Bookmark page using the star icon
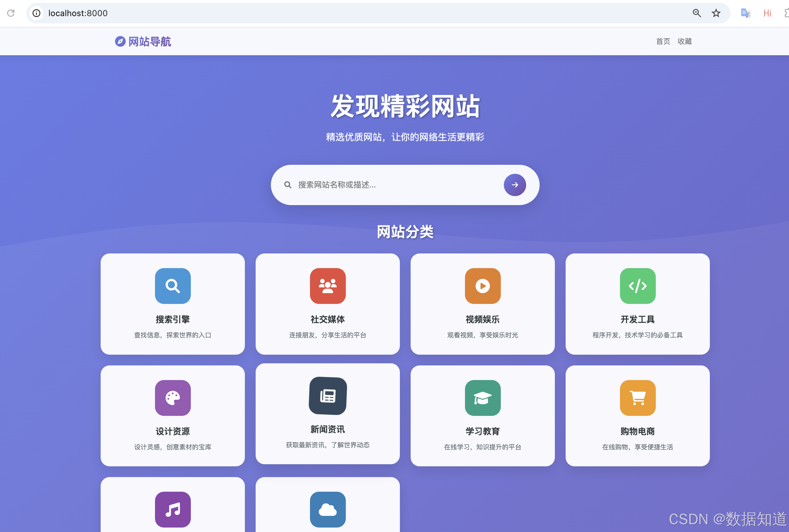789x532 pixels. [716, 13]
